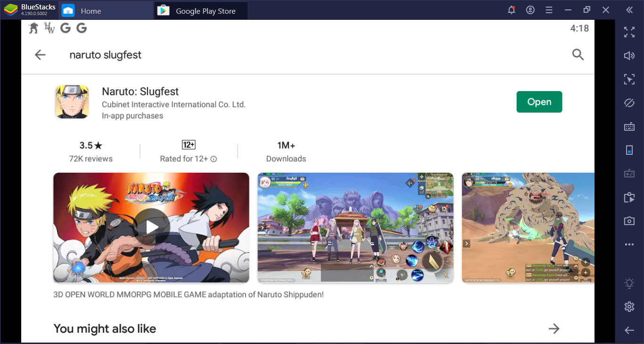644x344 pixels.
Task: Open the BlueStacks account profile icon
Action: pyautogui.click(x=530, y=10)
